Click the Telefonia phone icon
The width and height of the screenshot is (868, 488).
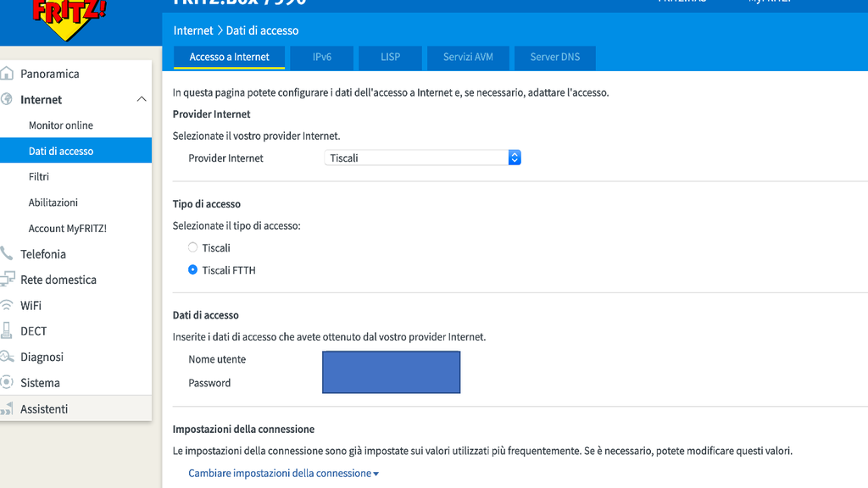click(6, 253)
